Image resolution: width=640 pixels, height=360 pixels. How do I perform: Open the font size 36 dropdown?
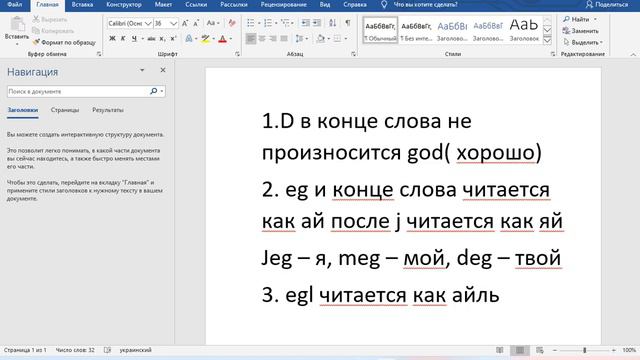click(x=173, y=24)
